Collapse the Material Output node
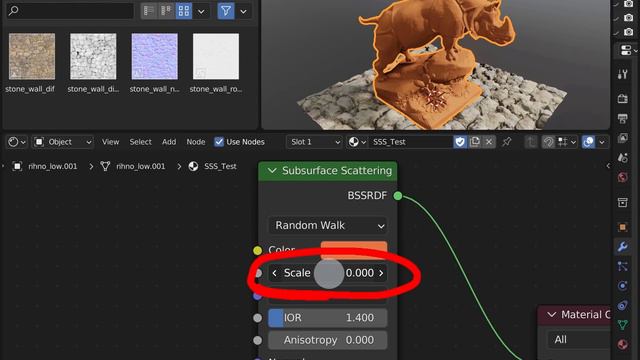The width and height of the screenshot is (640, 360). pos(552,315)
